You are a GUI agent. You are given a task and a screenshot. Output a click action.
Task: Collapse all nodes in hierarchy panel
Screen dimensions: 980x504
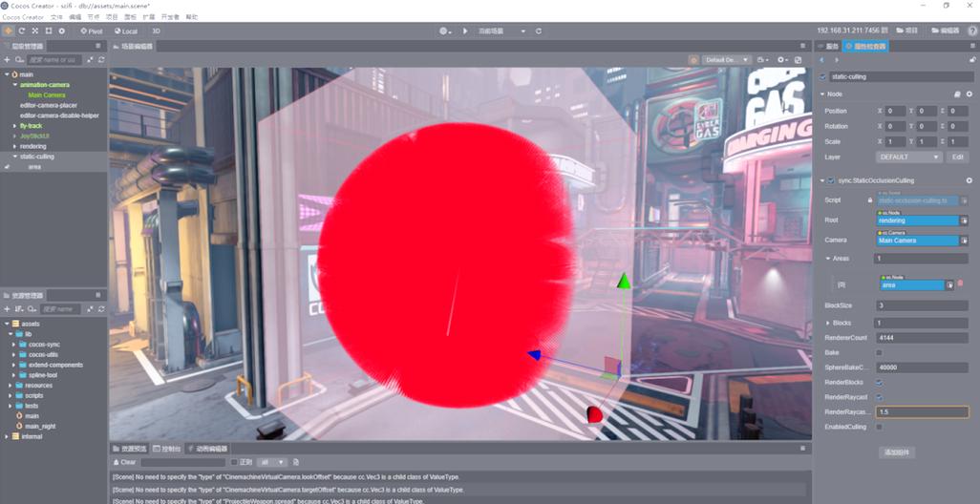coord(90,59)
